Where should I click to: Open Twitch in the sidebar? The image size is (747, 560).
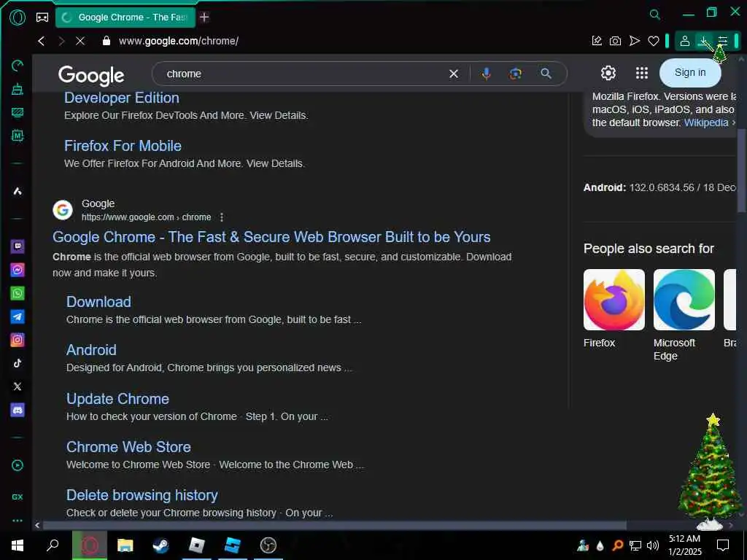point(18,246)
